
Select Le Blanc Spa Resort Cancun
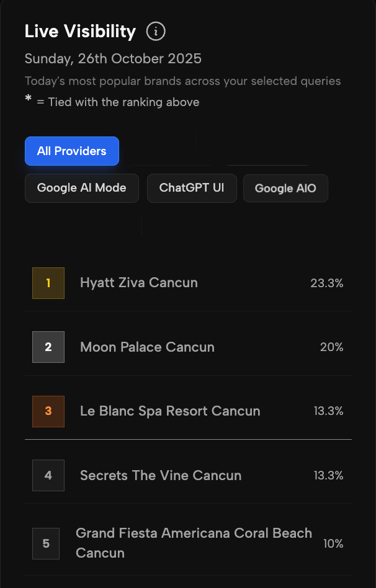click(x=169, y=411)
